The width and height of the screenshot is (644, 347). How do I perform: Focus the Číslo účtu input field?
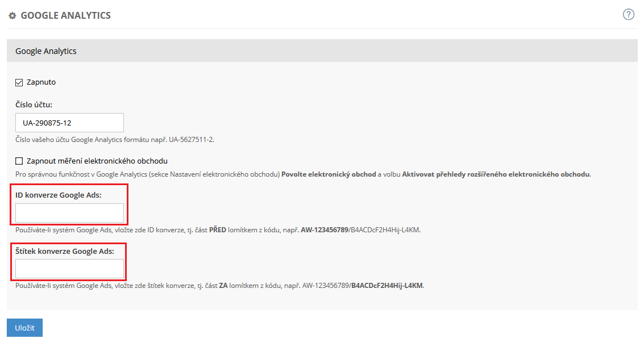(69, 123)
